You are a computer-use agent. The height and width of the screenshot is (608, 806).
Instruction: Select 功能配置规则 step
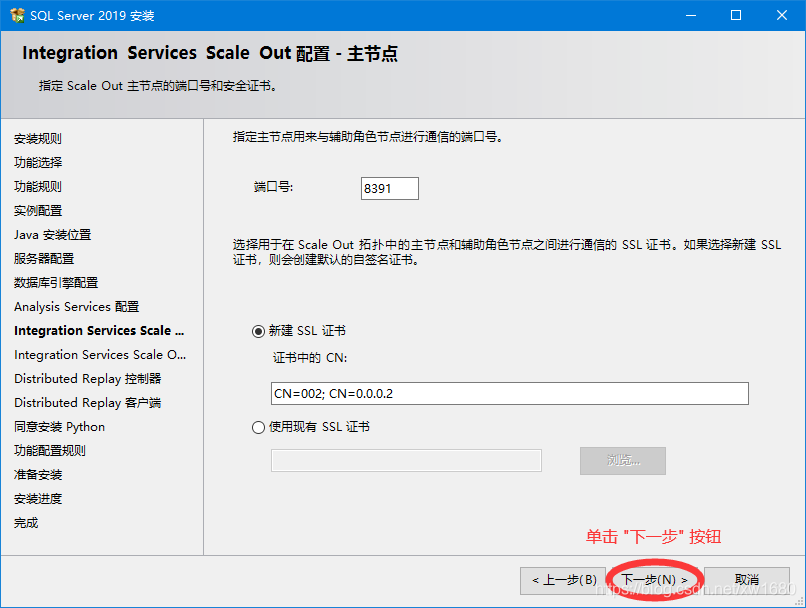50,451
